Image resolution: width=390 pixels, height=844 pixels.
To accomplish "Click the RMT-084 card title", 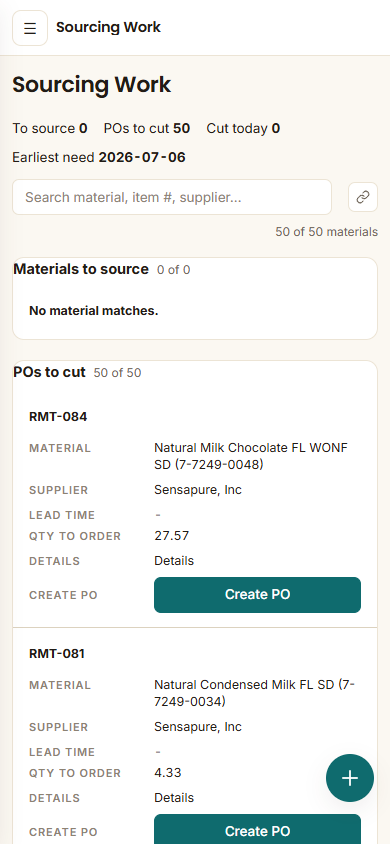I will [58, 417].
